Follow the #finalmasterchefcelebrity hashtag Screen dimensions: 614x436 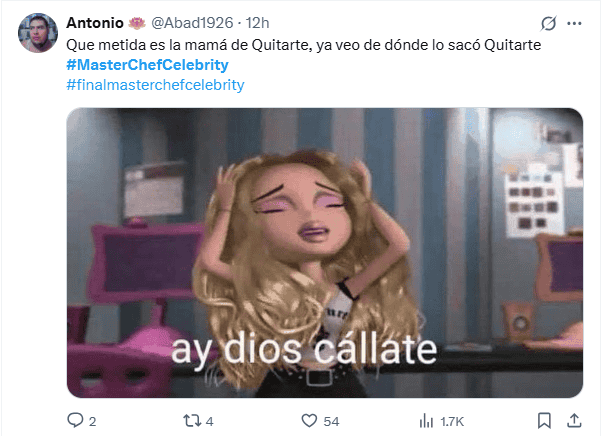coord(155,85)
